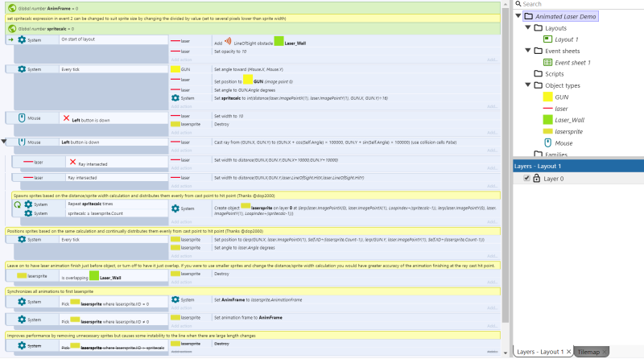Click System gear icon in Create object action
This screenshot has height=359, width=644.
click(x=175, y=208)
